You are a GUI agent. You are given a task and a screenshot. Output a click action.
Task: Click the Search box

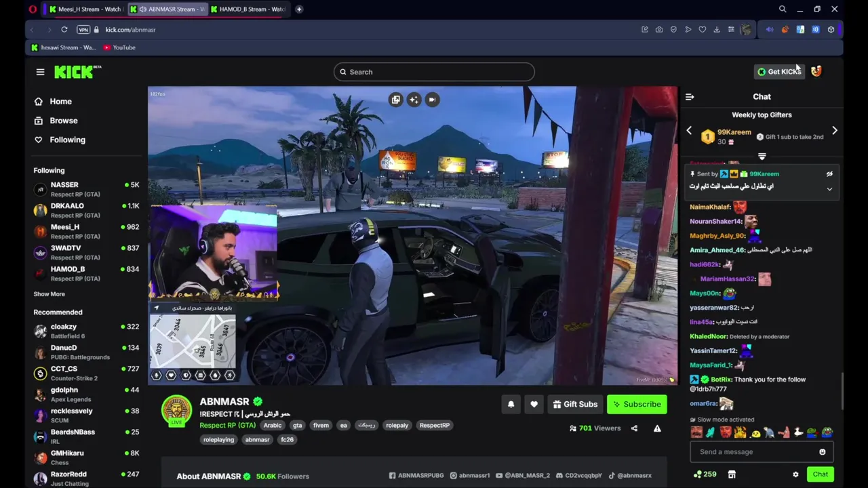(x=434, y=72)
